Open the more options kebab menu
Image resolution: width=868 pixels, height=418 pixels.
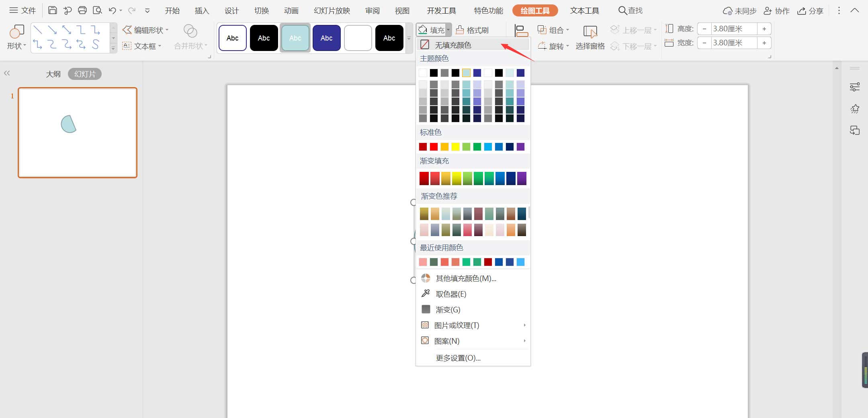tap(839, 10)
